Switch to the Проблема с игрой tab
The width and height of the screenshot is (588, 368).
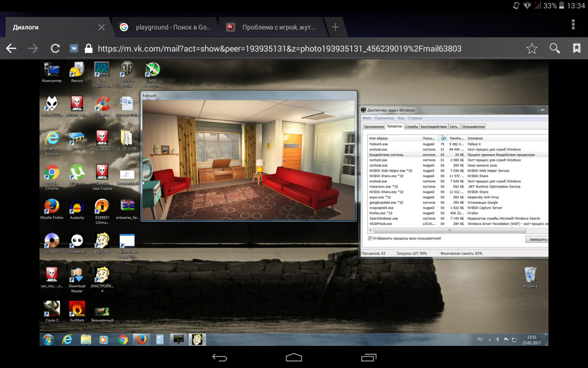(x=272, y=27)
